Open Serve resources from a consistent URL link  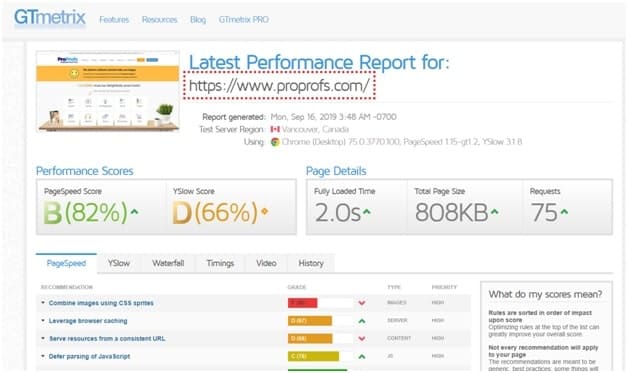click(x=107, y=339)
